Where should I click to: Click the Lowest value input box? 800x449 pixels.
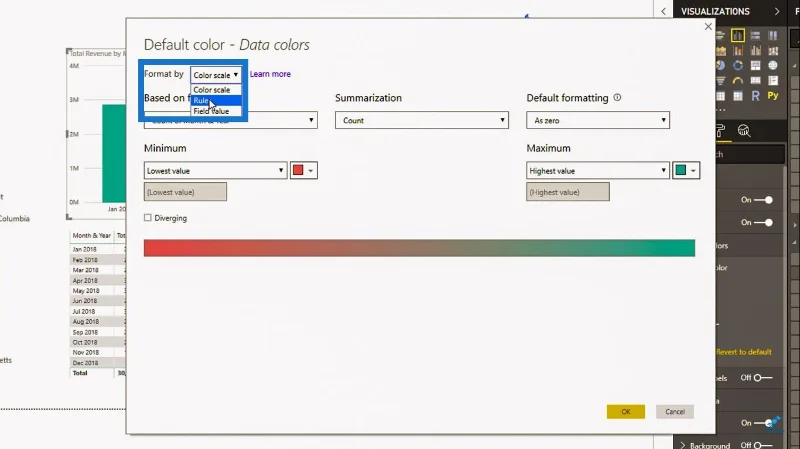185,192
